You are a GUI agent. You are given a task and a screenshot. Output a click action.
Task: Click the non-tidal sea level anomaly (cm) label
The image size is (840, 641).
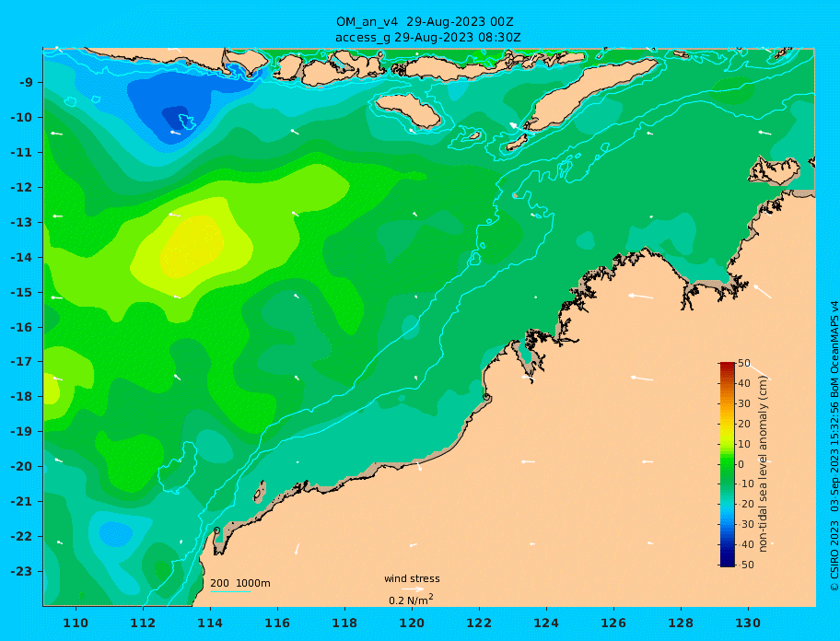[x=763, y=463]
